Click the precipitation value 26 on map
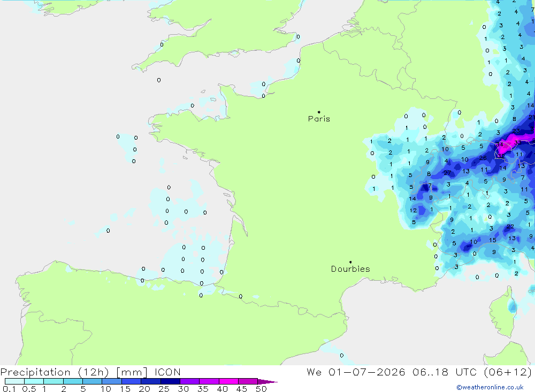The width and height of the screenshot is (535, 392). (x=483, y=158)
